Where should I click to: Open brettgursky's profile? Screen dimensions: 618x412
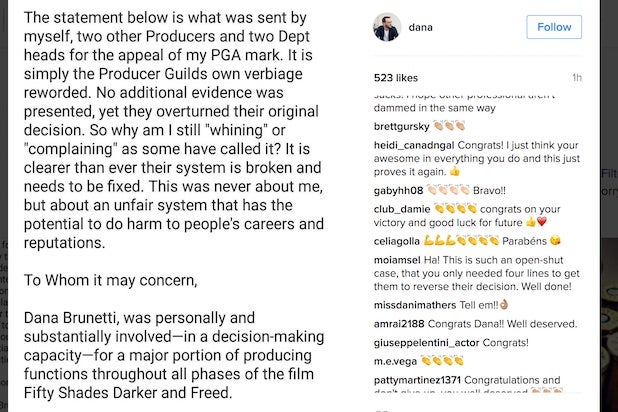click(403, 127)
